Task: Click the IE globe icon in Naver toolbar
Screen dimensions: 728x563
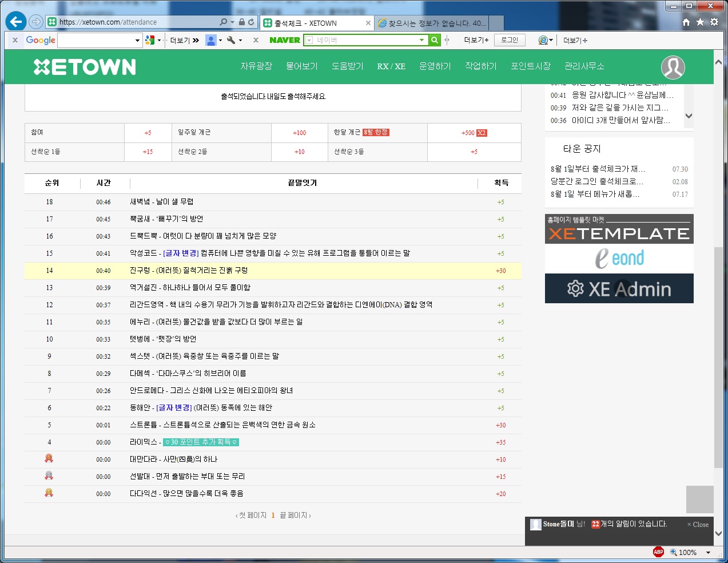Action: [543, 40]
